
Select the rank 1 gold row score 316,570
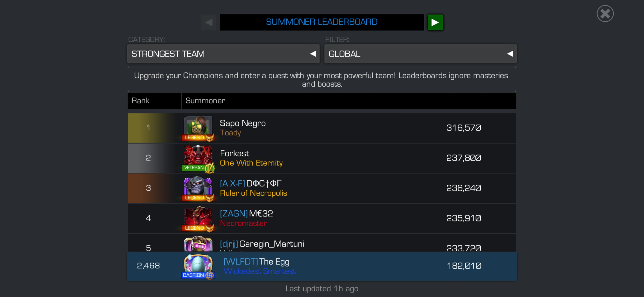coord(464,128)
